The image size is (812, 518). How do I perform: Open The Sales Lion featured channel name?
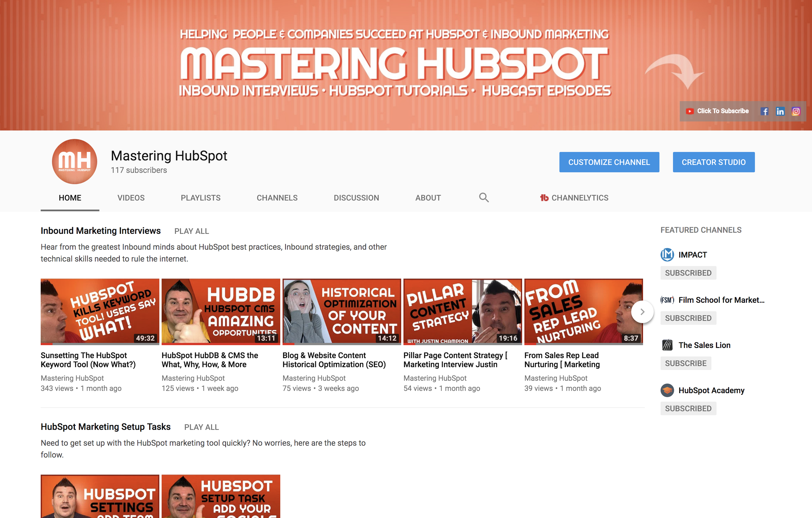(x=704, y=345)
